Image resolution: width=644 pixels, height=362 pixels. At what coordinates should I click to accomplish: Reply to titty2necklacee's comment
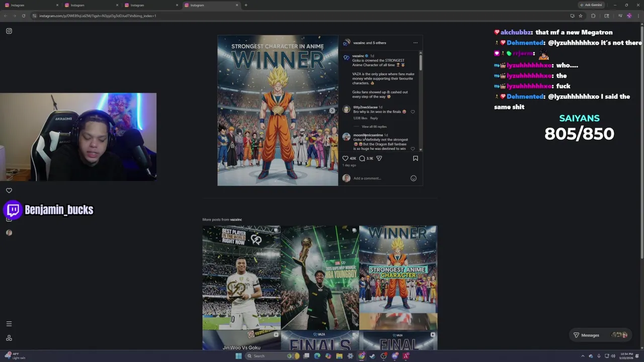point(374,118)
